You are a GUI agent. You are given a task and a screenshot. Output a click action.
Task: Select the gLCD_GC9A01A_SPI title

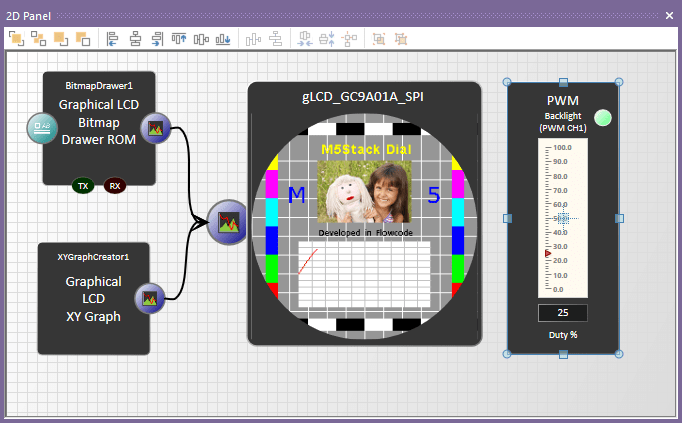[x=363, y=97]
